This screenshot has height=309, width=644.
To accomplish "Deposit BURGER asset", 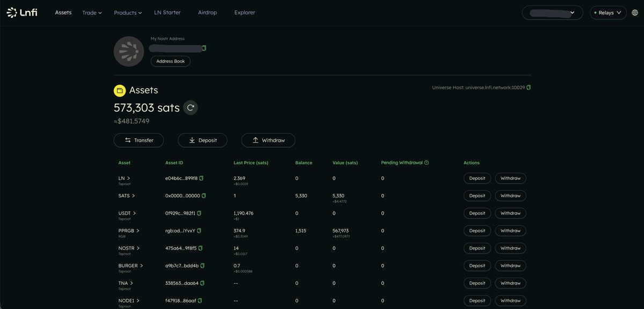I will coord(477,266).
